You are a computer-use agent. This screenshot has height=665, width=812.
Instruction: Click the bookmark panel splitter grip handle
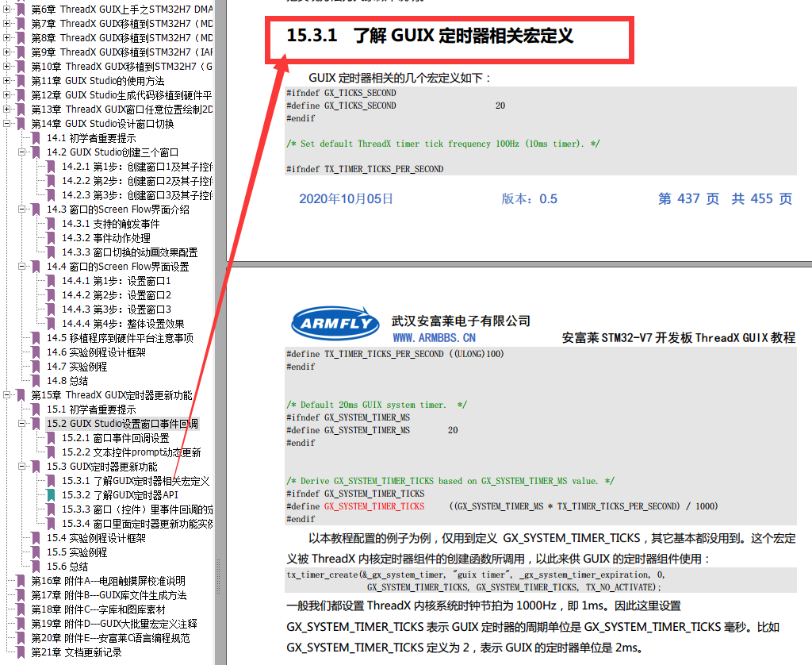pos(219,575)
